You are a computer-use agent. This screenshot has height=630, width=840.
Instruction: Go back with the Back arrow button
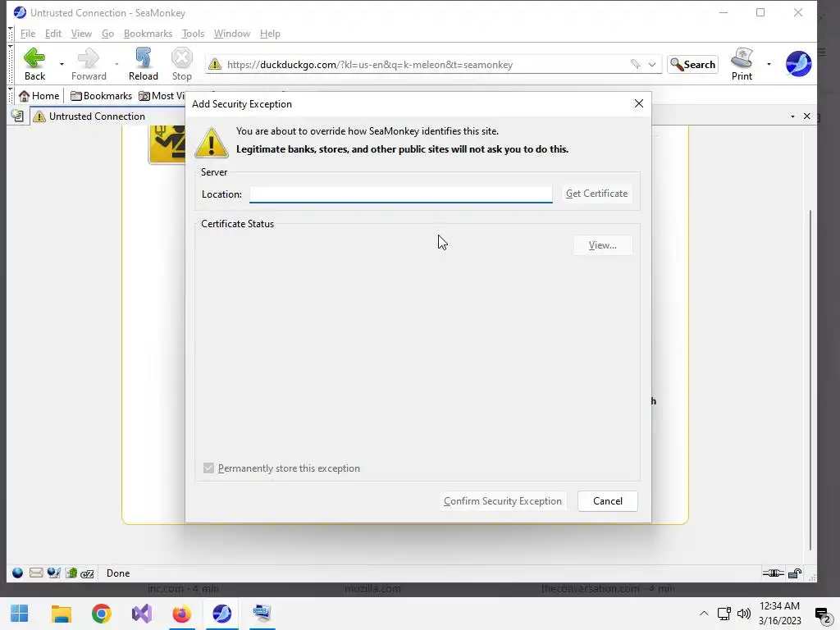pos(34,64)
